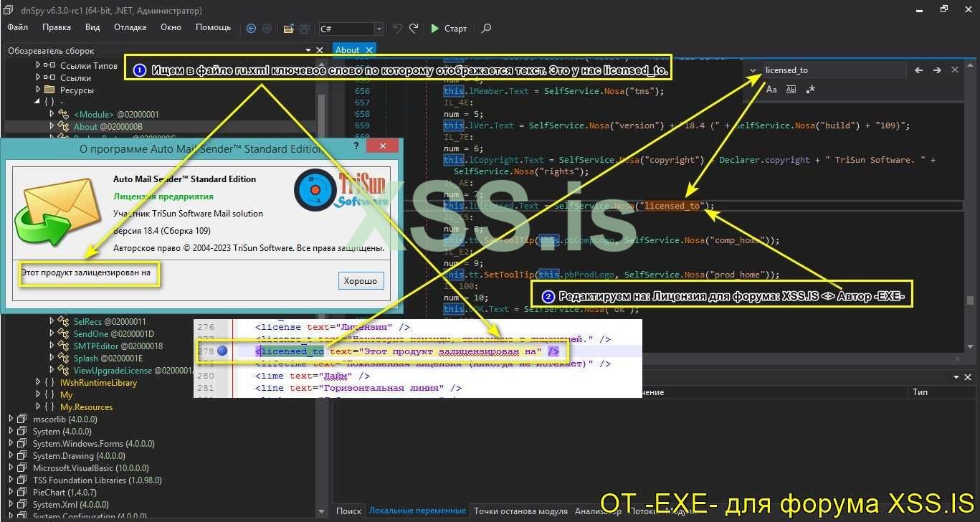Click the redo arrow in toolbar

tap(414, 29)
